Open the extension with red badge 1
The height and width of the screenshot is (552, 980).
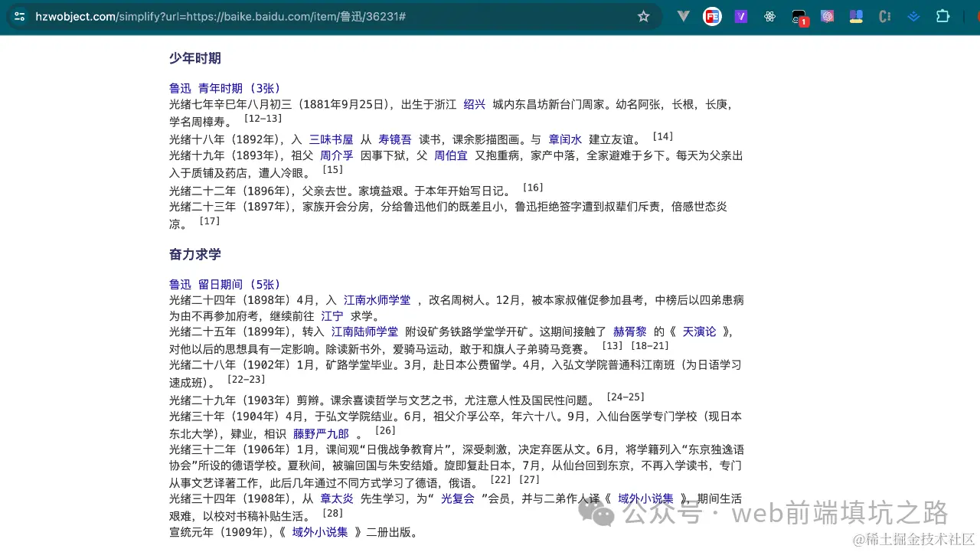799,17
